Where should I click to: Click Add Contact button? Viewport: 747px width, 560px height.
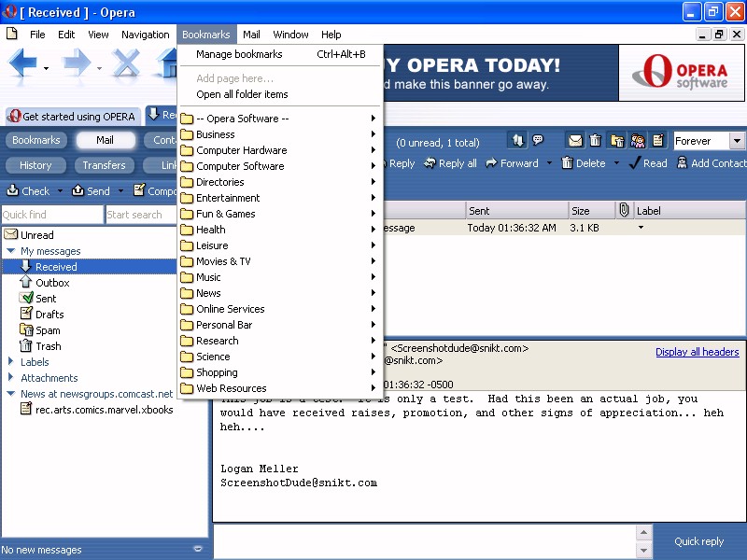click(x=712, y=163)
